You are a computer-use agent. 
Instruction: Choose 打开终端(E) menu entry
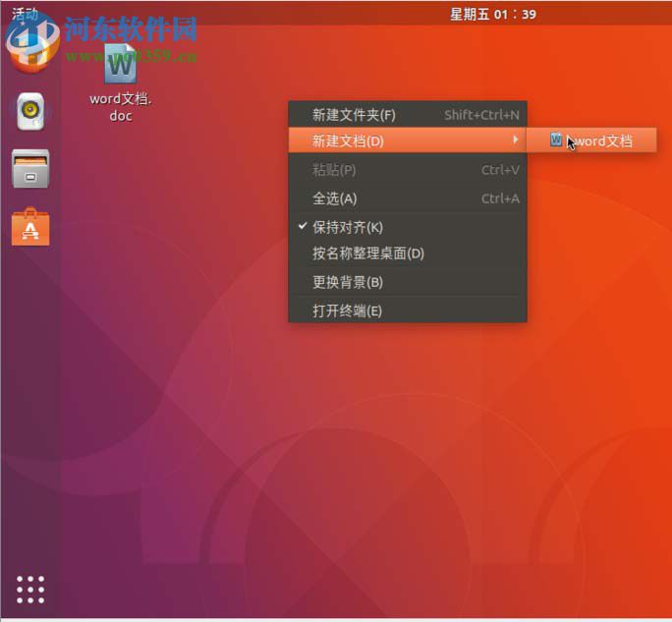click(x=408, y=311)
